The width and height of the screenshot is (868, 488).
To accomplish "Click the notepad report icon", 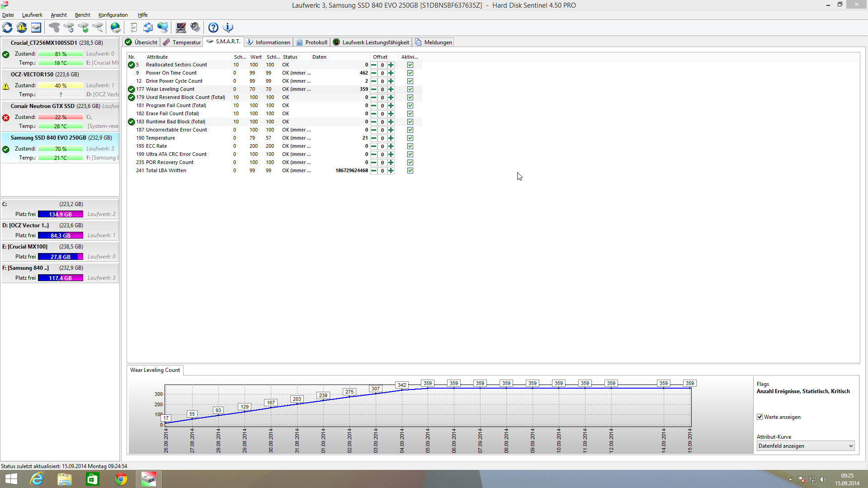I will pyautogui.click(x=134, y=28).
